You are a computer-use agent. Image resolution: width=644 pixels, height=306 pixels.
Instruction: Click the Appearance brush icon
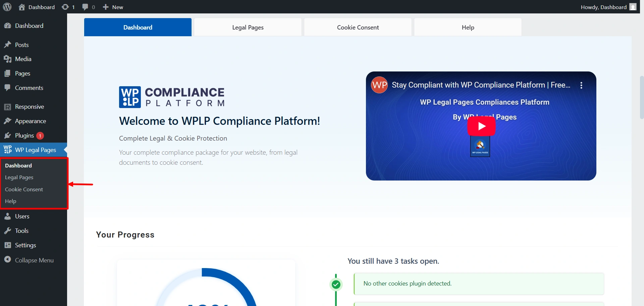pyautogui.click(x=7, y=121)
